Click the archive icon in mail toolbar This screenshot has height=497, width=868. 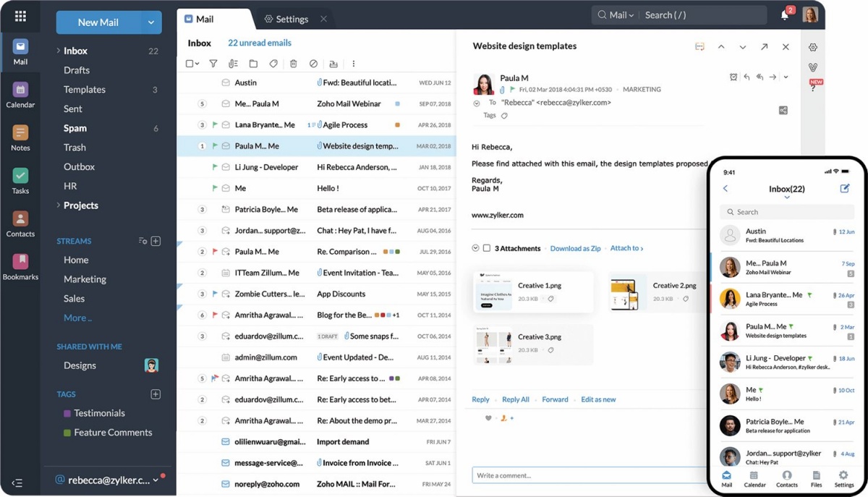click(333, 64)
